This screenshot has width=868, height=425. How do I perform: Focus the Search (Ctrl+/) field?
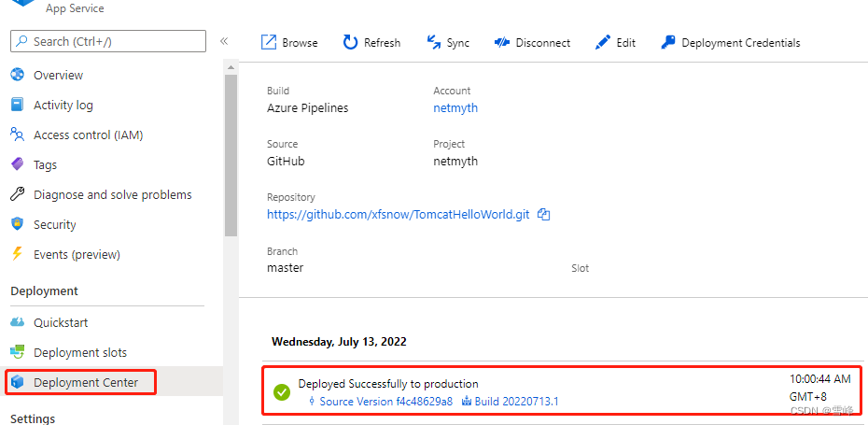tap(108, 41)
